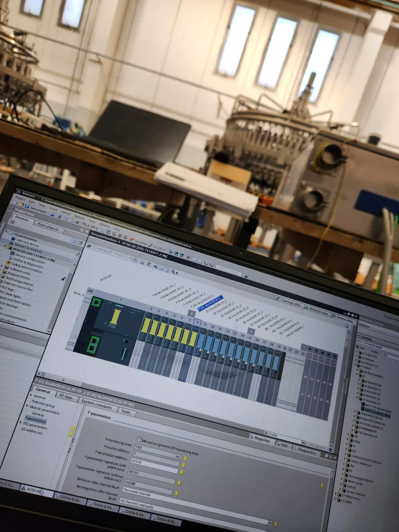The image size is (399, 532).
Task: Click the Add new device icon
Action: [x=13, y=239]
